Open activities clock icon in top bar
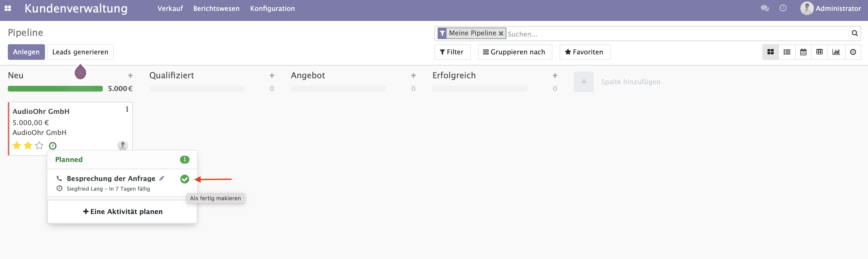This screenshot has height=259, width=868. coord(783,8)
